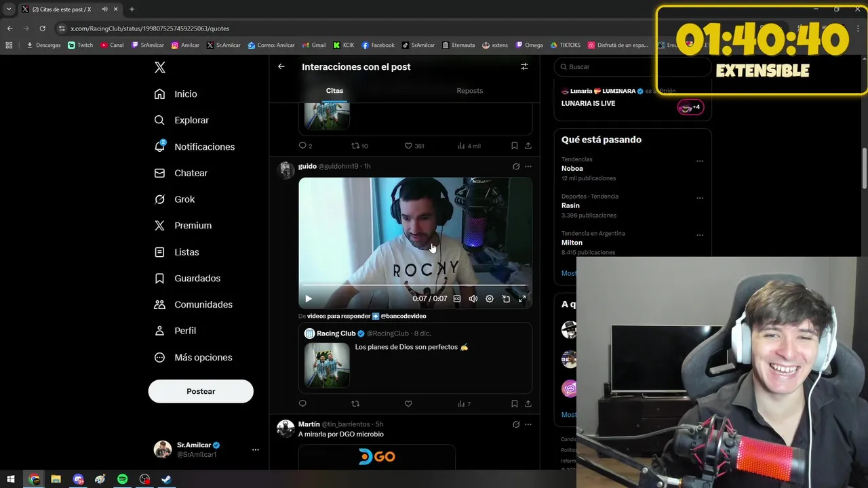View guido's post analytics with 7 views
Image resolution: width=868 pixels, height=488 pixels.
(x=464, y=404)
